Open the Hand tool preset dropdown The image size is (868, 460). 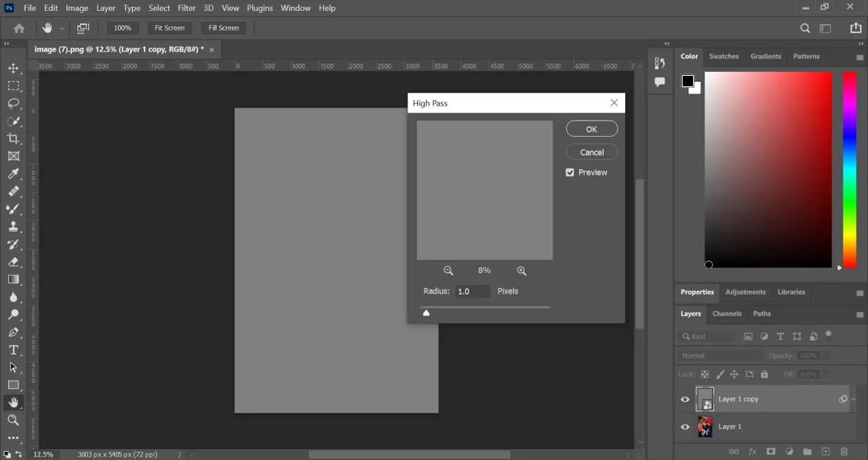coord(62,28)
